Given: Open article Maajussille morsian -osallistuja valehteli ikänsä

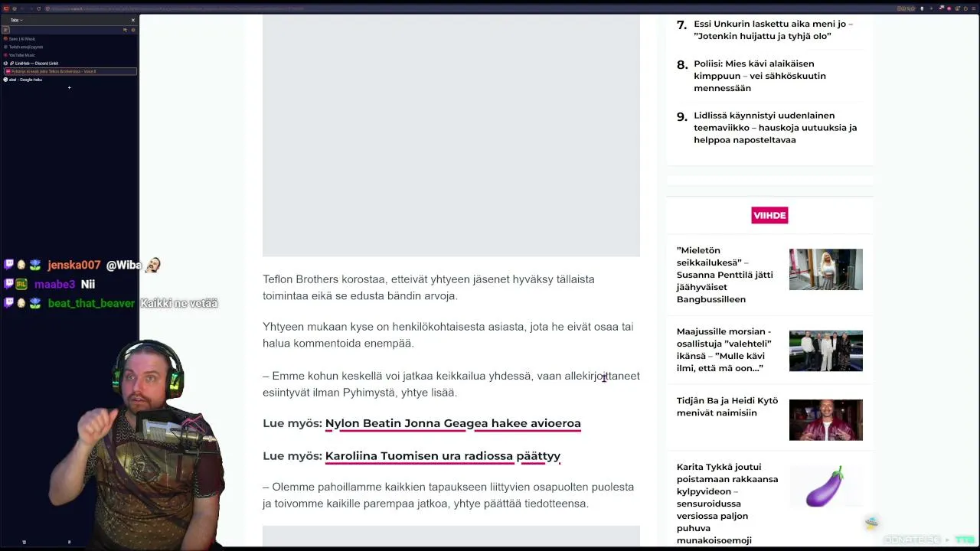Looking at the screenshot, I should pyautogui.click(x=724, y=350).
